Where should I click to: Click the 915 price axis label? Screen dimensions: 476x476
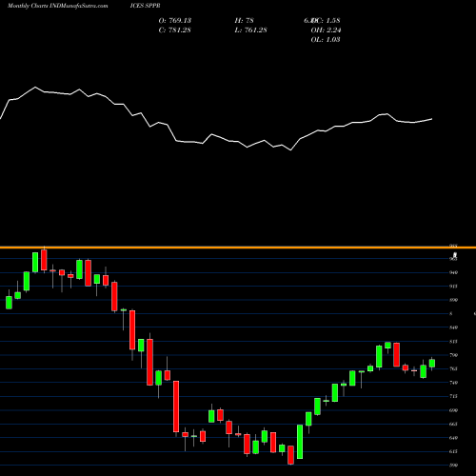coord(454,287)
